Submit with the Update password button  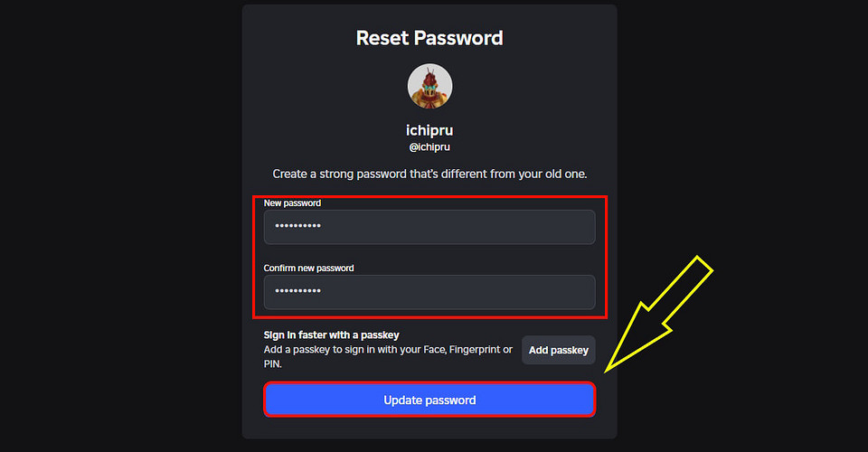[429, 400]
